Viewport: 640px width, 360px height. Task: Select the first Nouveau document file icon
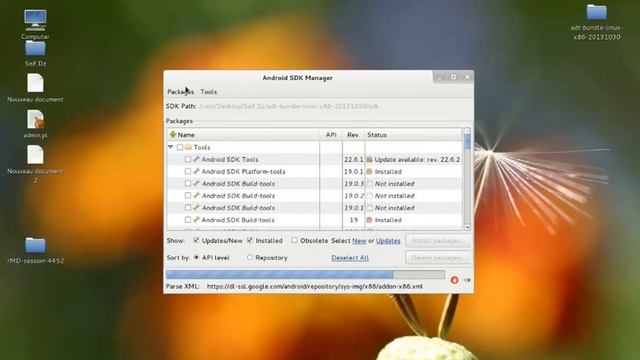[35, 83]
